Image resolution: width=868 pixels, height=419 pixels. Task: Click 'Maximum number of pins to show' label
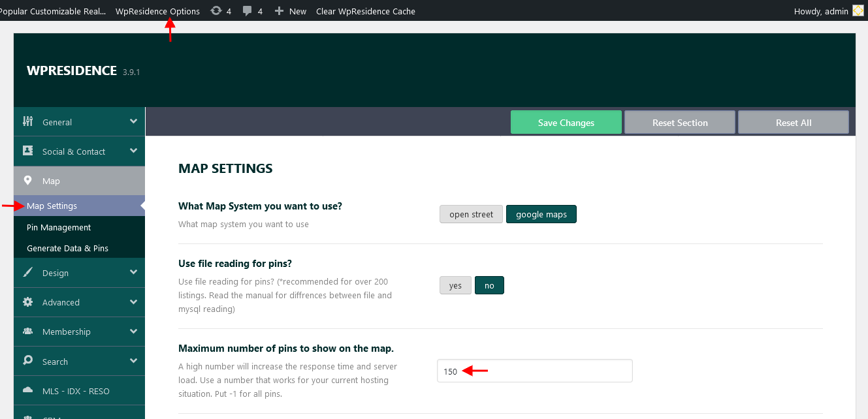pyautogui.click(x=286, y=348)
